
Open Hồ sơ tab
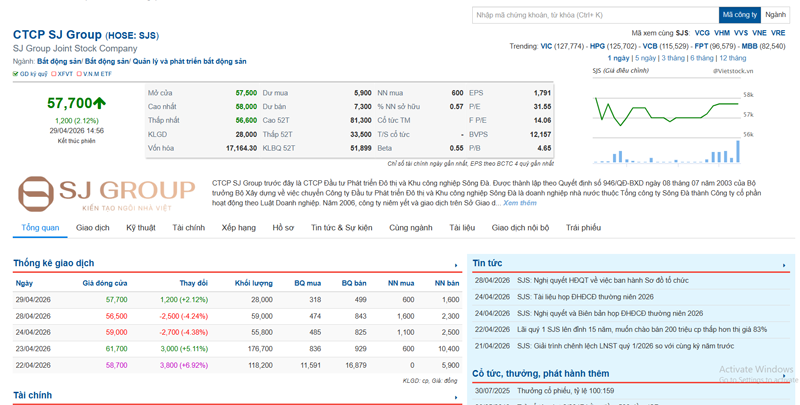point(283,228)
